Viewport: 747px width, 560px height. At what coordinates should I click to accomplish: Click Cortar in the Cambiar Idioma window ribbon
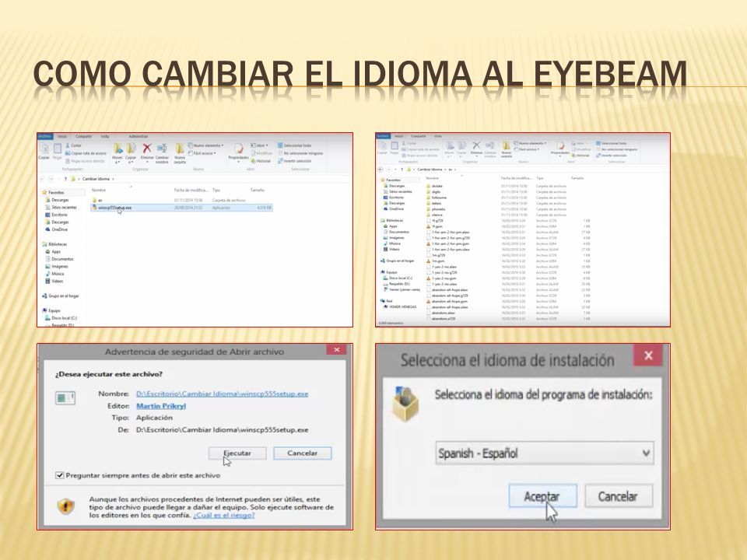[x=74, y=145]
